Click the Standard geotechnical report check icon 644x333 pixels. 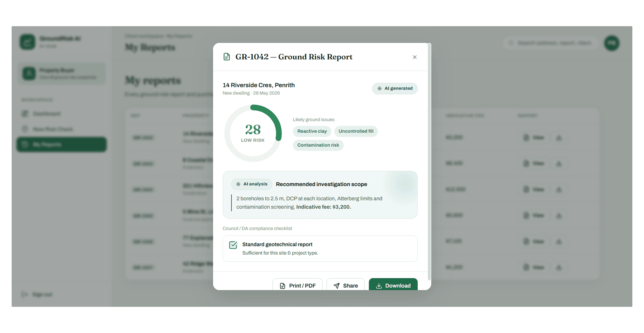coord(233,245)
